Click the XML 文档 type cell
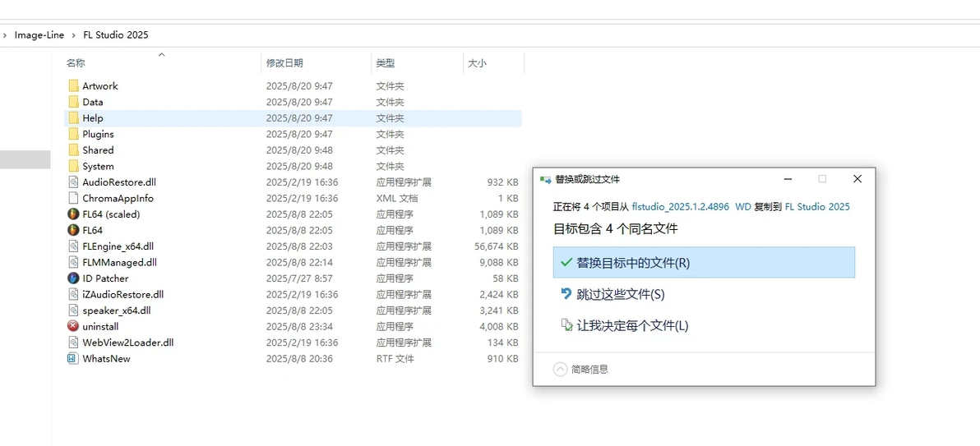 click(397, 198)
